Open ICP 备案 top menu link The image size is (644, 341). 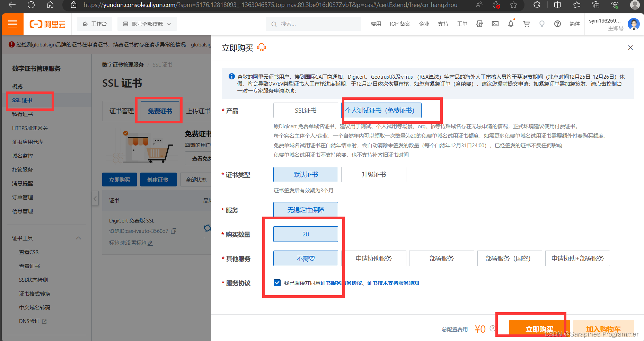coord(400,24)
